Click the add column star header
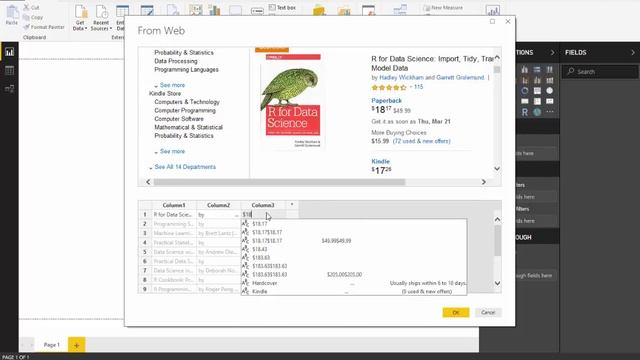 (292, 204)
